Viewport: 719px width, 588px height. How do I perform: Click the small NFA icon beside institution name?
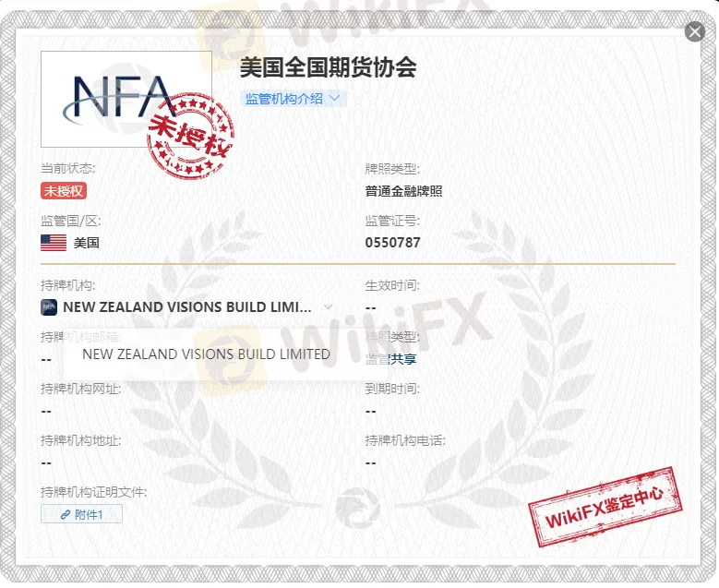click(x=49, y=307)
